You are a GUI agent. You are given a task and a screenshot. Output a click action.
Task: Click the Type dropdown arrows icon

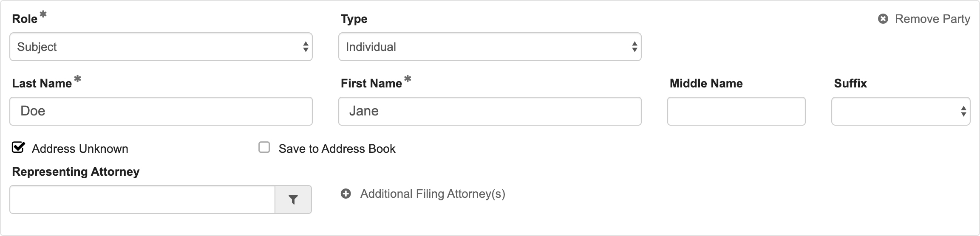pos(634,47)
